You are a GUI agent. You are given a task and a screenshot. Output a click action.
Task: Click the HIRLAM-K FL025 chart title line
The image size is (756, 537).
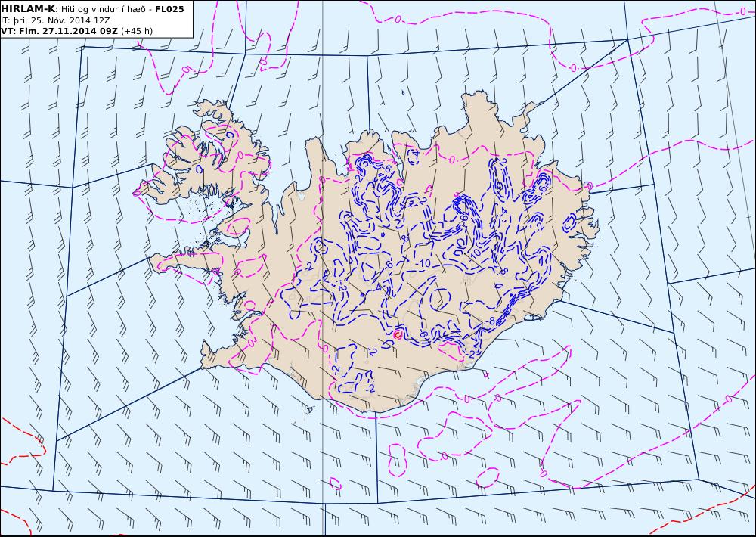[x=93, y=9]
